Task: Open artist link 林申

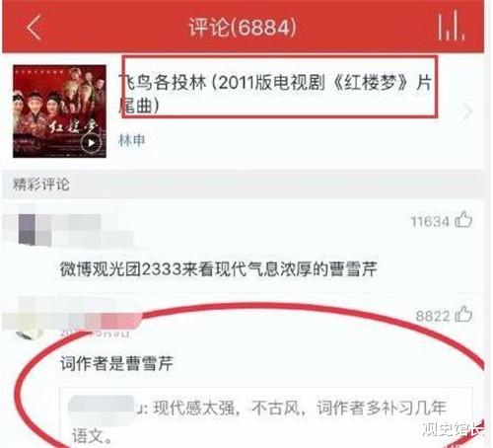Action: [x=131, y=140]
